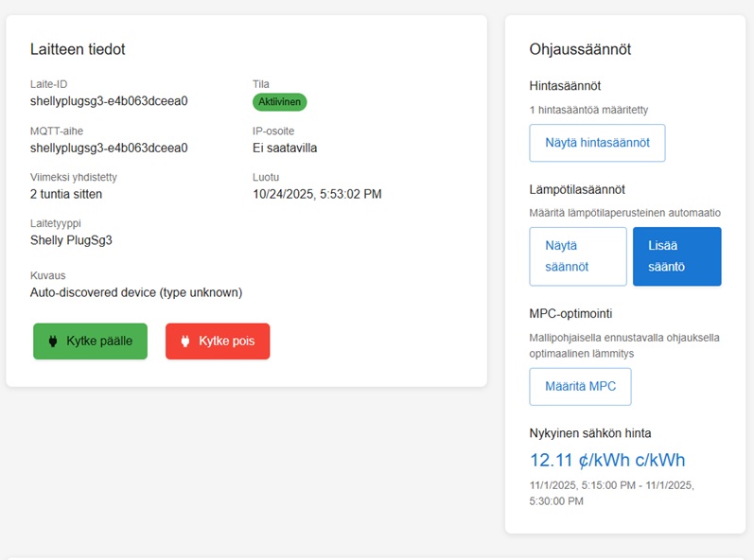Click the Ohjaussäännöt panel heading
The width and height of the screenshot is (754, 560).
coord(580,49)
